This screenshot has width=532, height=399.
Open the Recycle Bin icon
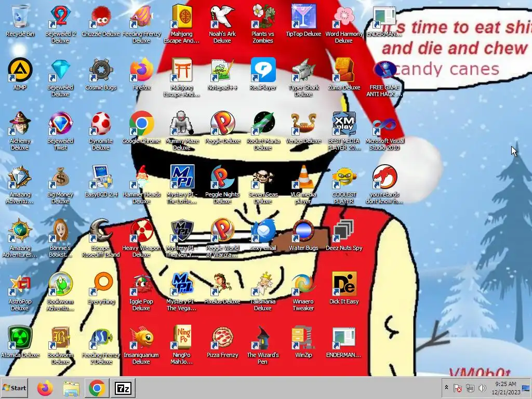click(20, 21)
